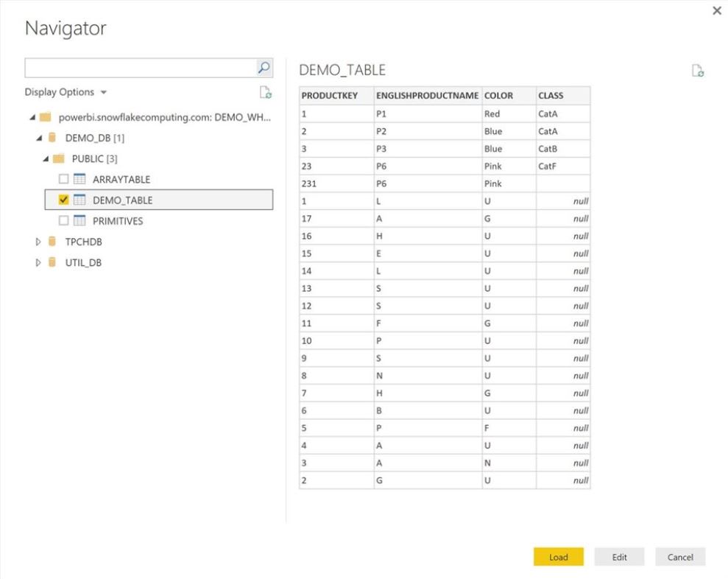Click the PRIMITIVES table icon
Image resolution: width=728 pixels, height=579 pixels.
click(x=79, y=220)
